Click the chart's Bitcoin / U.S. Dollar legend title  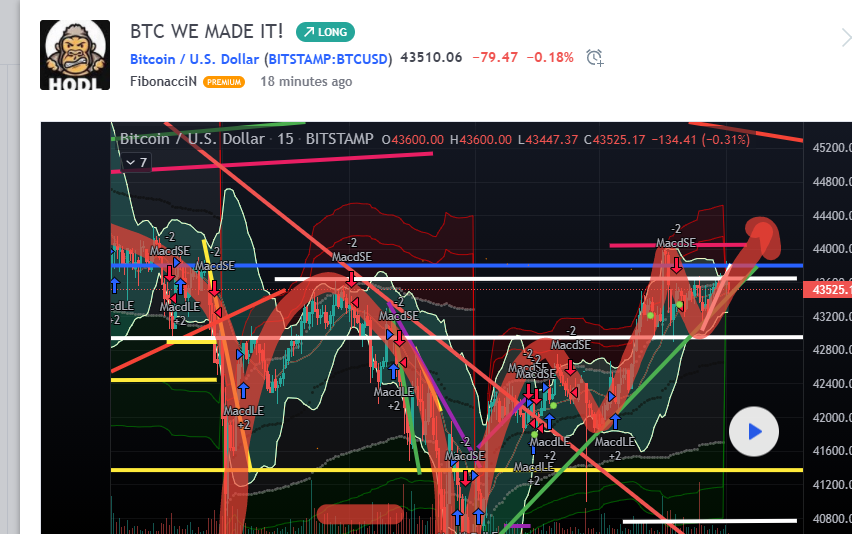[x=192, y=139]
